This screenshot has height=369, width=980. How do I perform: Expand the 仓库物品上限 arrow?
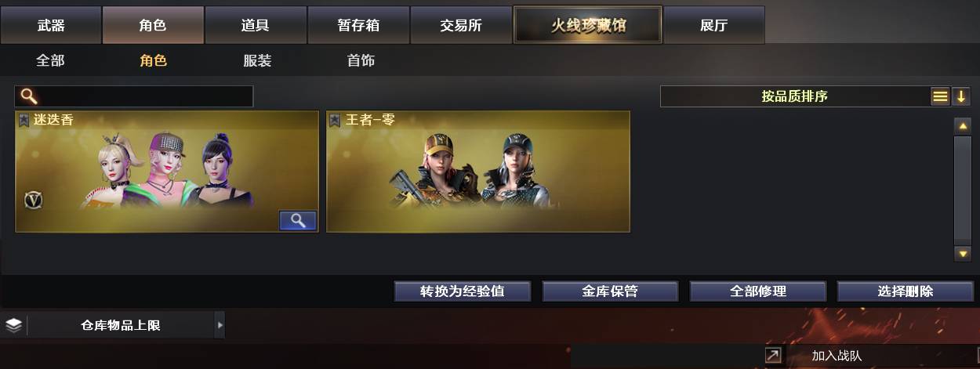pyautogui.click(x=220, y=325)
